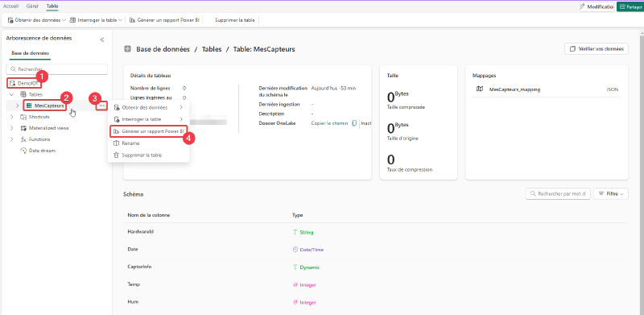Choose Générer un rapport Power BI context entry
644x315 pixels.
[x=148, y=131]
